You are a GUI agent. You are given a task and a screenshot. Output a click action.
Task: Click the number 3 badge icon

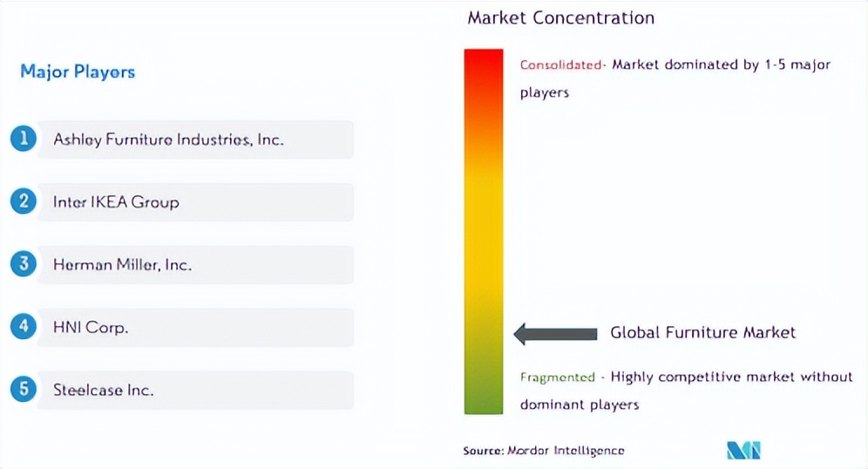tap(24, 264)
